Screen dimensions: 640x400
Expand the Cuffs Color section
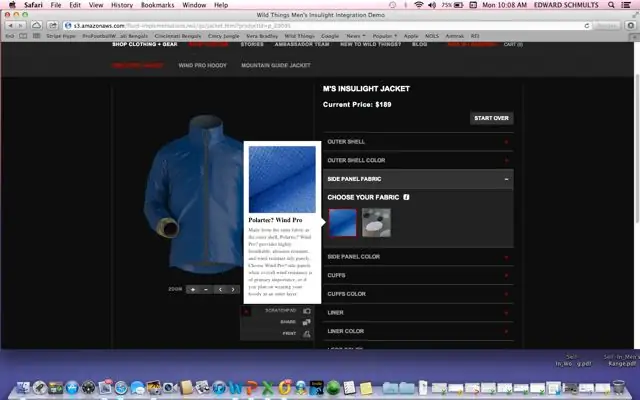418,294
